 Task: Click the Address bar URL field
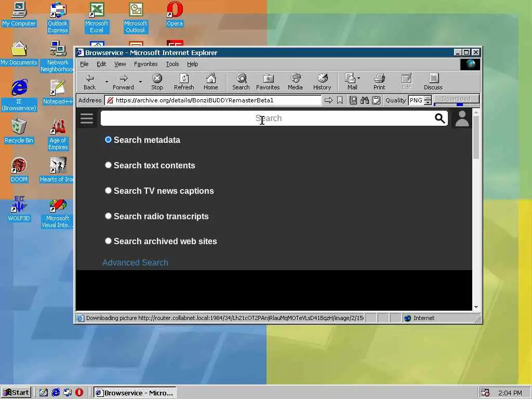click(x=213, y=100)
